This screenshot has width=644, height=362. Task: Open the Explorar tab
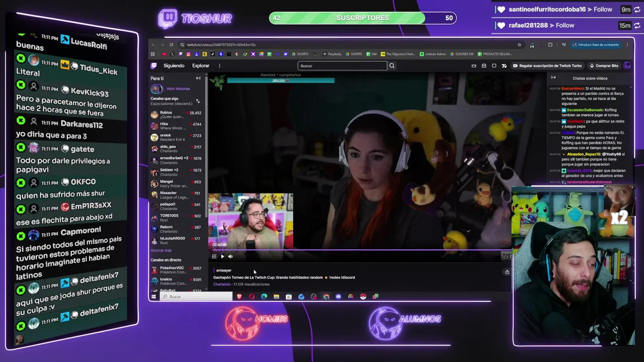click(x=201, y=66)
